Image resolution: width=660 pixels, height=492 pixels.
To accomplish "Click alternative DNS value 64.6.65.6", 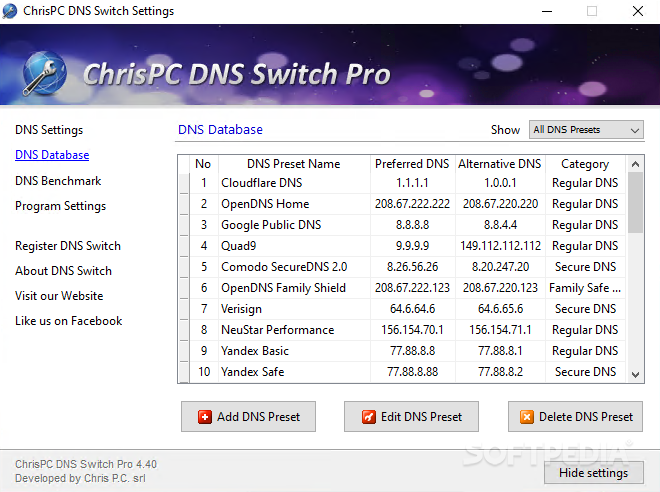I will (x=500, y=309).
